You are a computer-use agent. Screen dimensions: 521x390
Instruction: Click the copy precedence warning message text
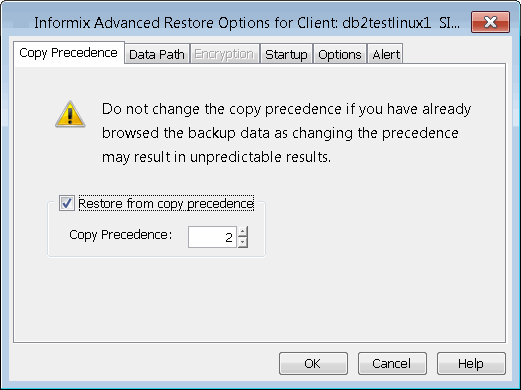point(286,133)
